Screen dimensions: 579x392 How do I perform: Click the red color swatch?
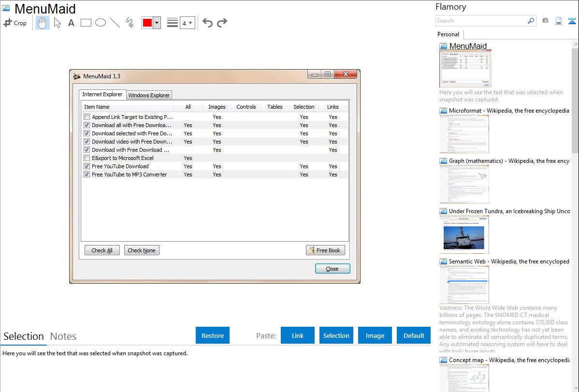click(147, 23)
